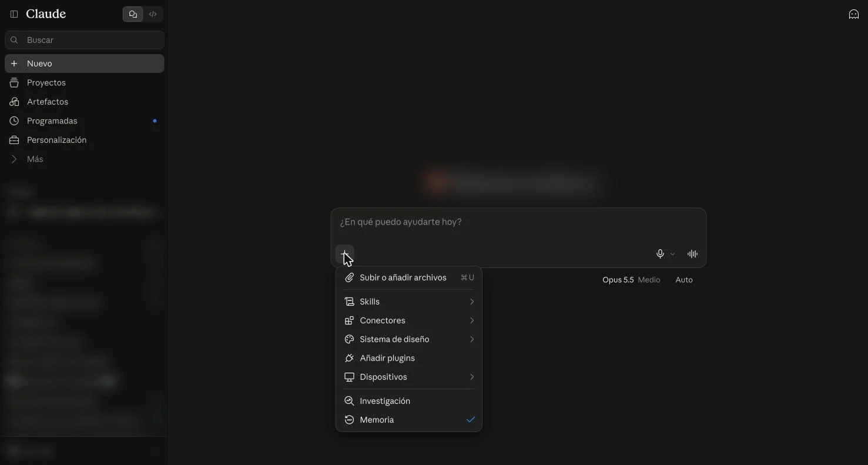Screen dimensions: 868x465
Task: Expand the Dispositivos submenu
Action: click(409, 377)
